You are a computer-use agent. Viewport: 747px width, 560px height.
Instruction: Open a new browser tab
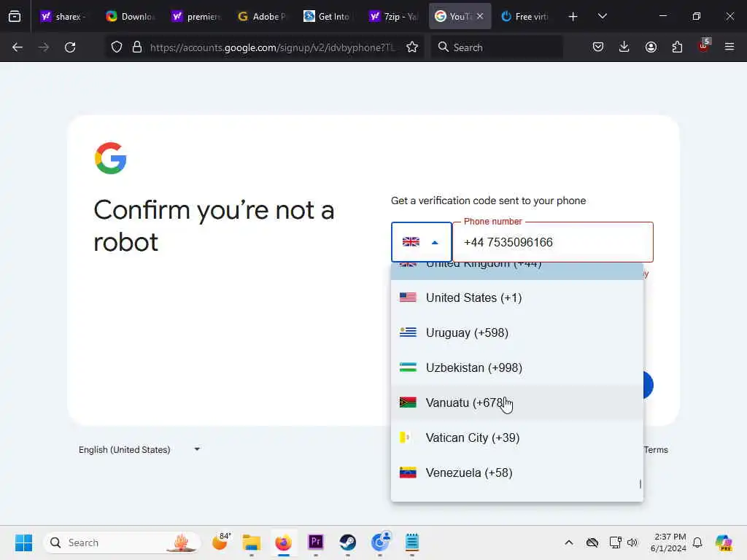click(x=573, y=17)
